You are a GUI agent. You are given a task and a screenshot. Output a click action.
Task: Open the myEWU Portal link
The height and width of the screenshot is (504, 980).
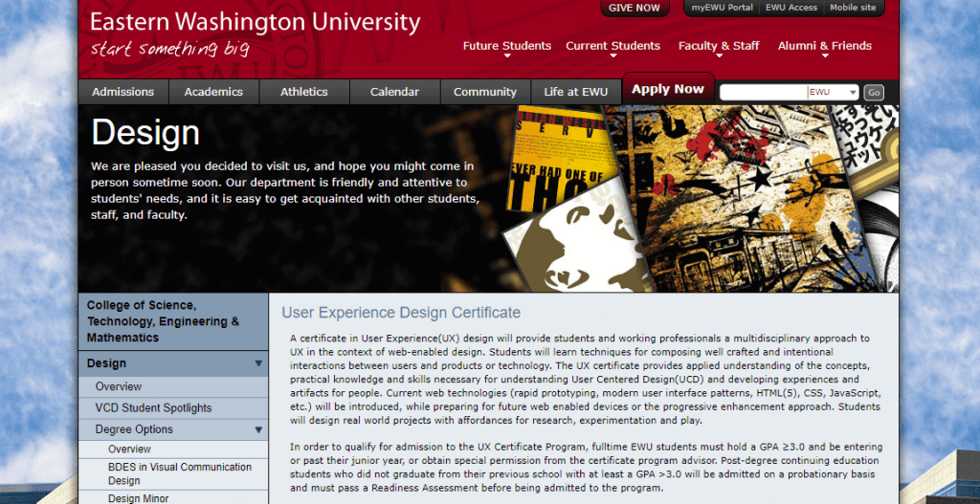722,8
